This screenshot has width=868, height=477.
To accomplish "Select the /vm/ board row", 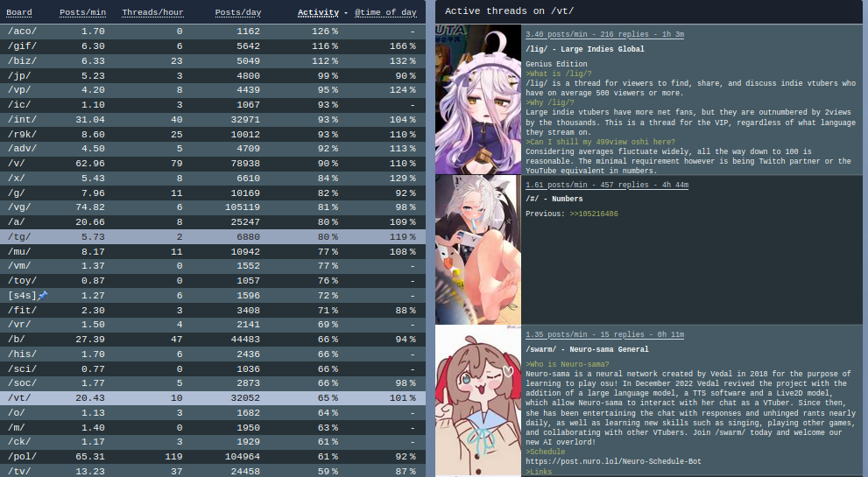I will click(213, 265).
